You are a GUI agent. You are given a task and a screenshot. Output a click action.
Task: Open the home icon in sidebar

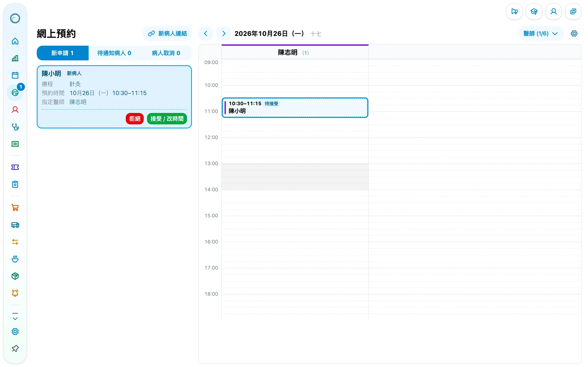point(15,41)
